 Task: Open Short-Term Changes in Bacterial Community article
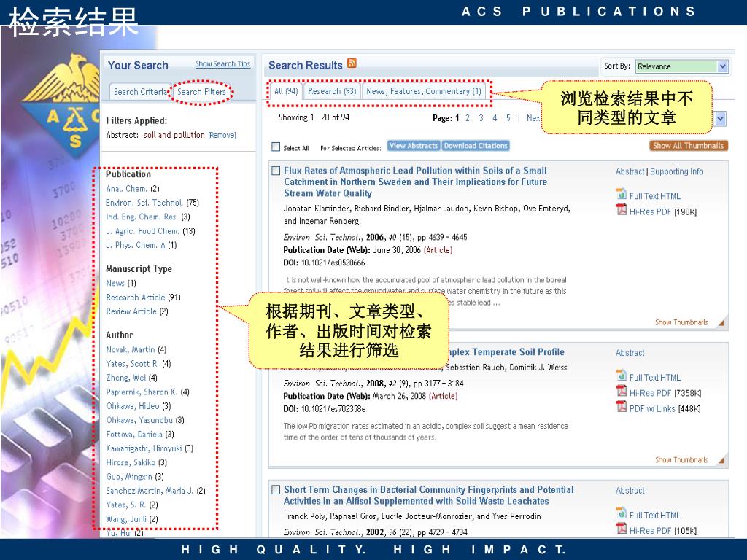(x=429, y=495)
